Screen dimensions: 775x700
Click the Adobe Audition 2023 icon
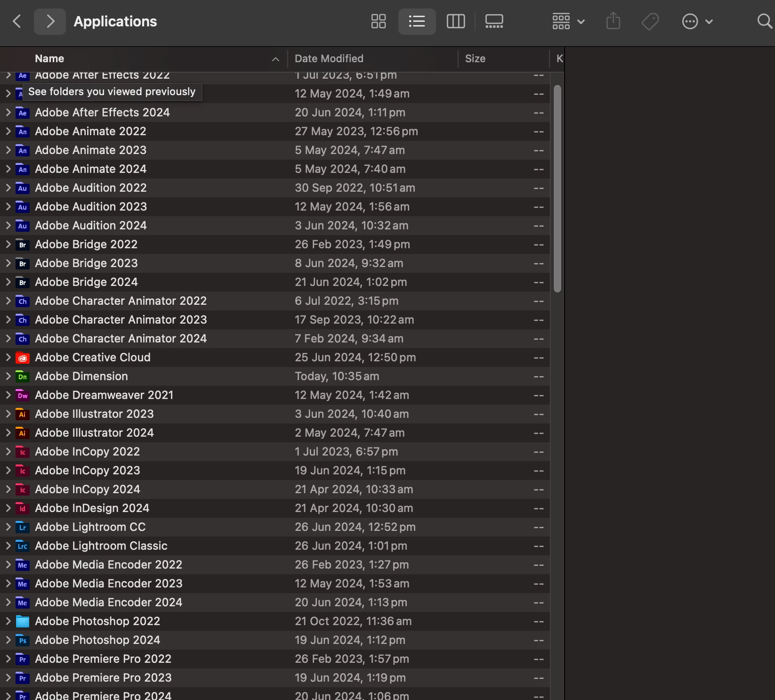pyautogui.click(x=23, y=207)
